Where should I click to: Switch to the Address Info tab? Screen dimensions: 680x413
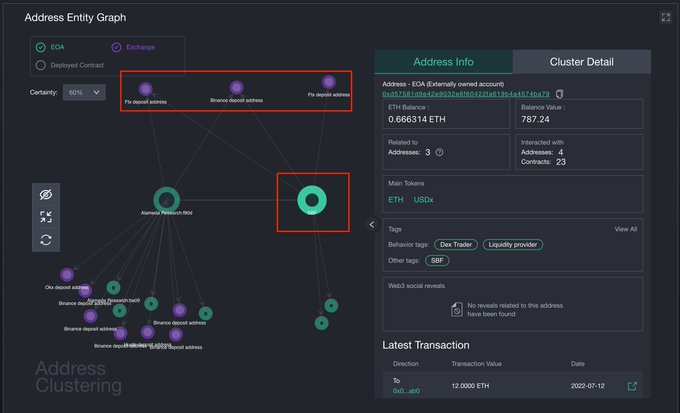point(443,62)
